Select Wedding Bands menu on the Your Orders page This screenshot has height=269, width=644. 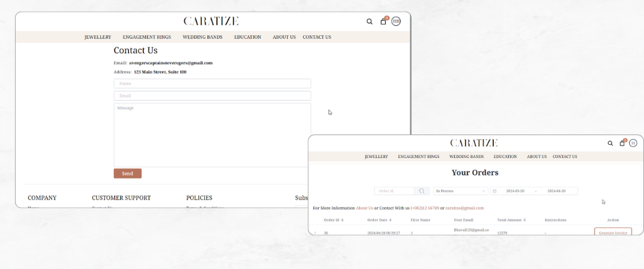[466, 157]
